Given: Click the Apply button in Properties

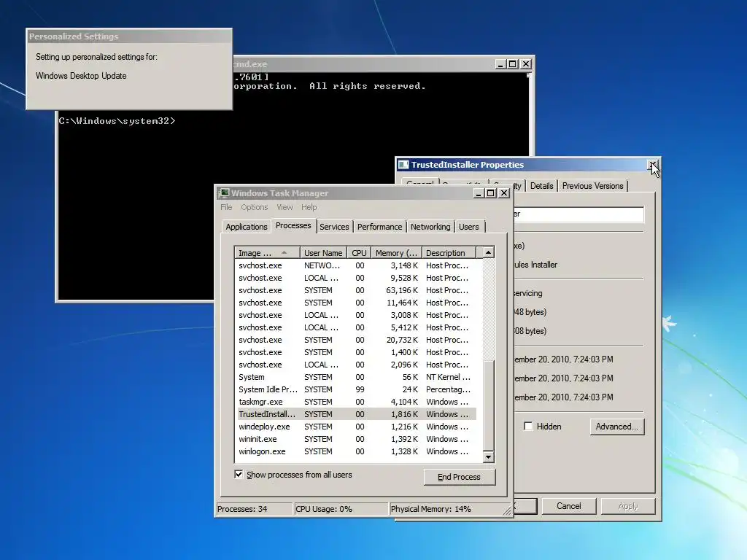Looking at the screenshot, I should point(628,506).
